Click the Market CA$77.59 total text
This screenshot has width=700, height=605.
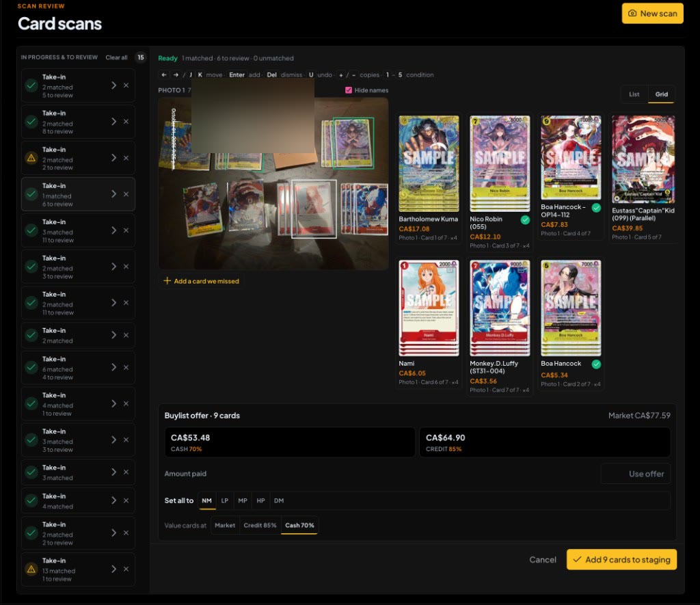point(639,416)
